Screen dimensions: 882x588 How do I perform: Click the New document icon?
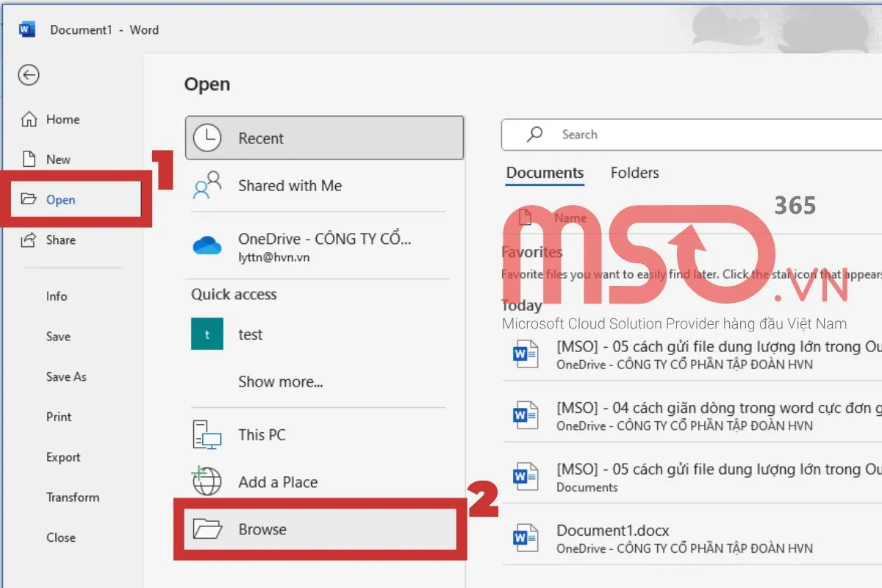(x=29, y=159)
